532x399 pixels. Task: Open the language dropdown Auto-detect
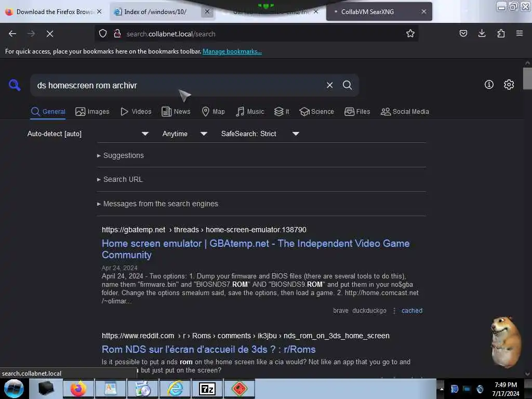coord(88,134)
